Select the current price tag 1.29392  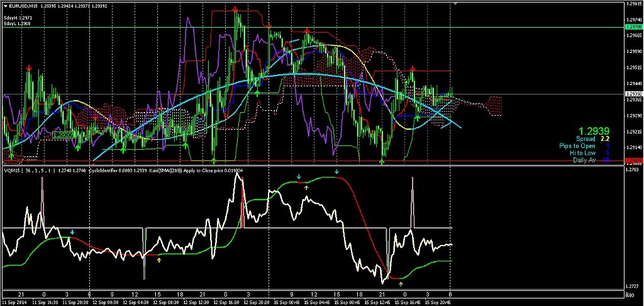coord(633,94)
